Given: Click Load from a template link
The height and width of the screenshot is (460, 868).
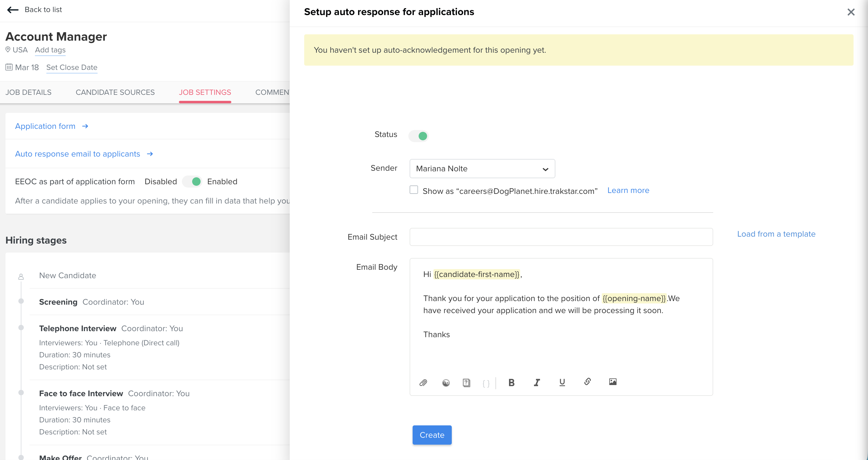Looking at the screenshot, I should tap(776, 234).
